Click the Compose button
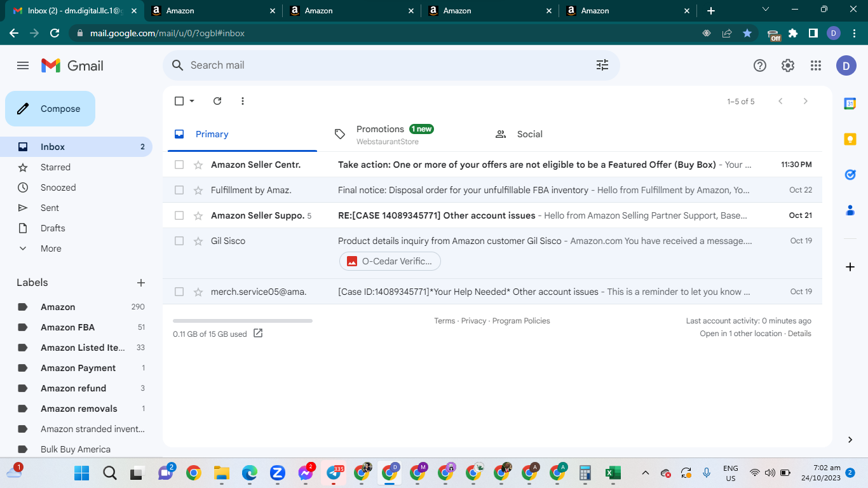Image resolution: width=868 pixels, height=488 pixels. click(x=50, y=109)
